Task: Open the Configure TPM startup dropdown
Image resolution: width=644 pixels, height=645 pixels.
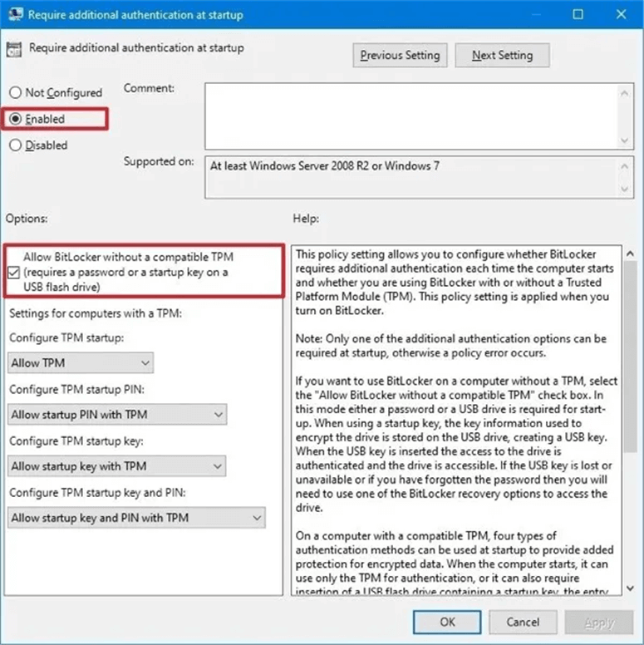Action: [x=81, y=363]
